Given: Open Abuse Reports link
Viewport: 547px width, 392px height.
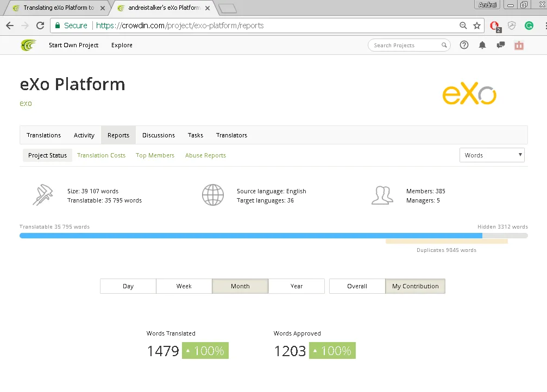Looking at the screenshot, I should point(205,155).
